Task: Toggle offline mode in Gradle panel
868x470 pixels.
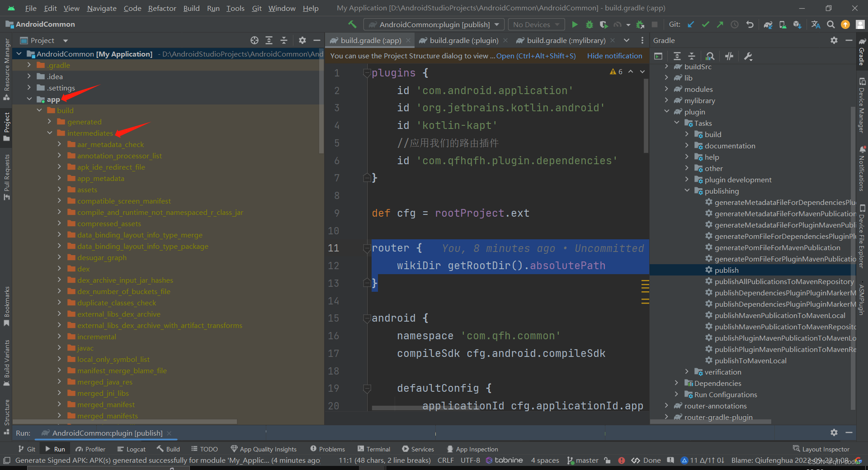Action: [729, 56]
